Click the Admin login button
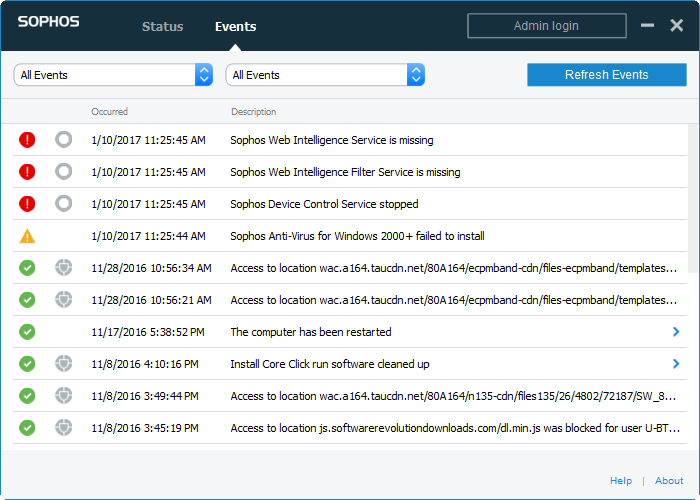The height and width of the screenshot is (500, 700). click(547, 26)
